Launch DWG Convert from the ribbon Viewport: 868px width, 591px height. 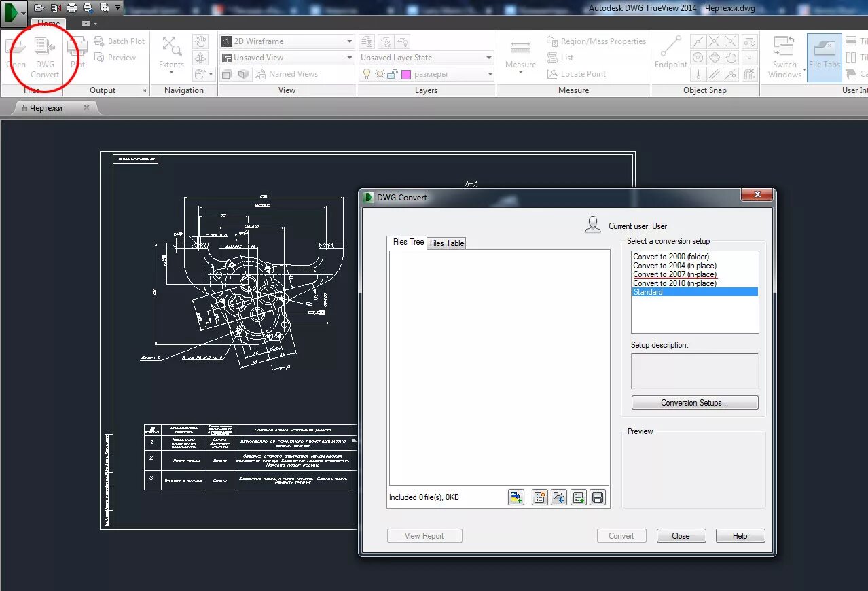[x=45, y=57]
